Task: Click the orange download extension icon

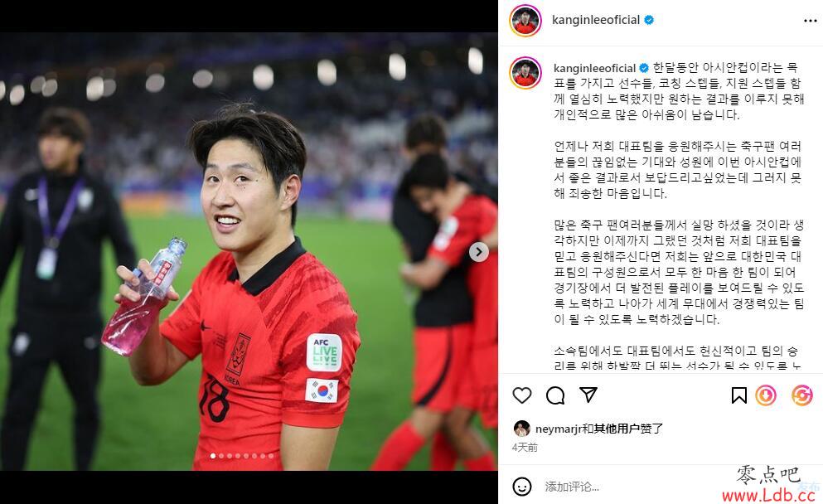Action: pos(766,395)
